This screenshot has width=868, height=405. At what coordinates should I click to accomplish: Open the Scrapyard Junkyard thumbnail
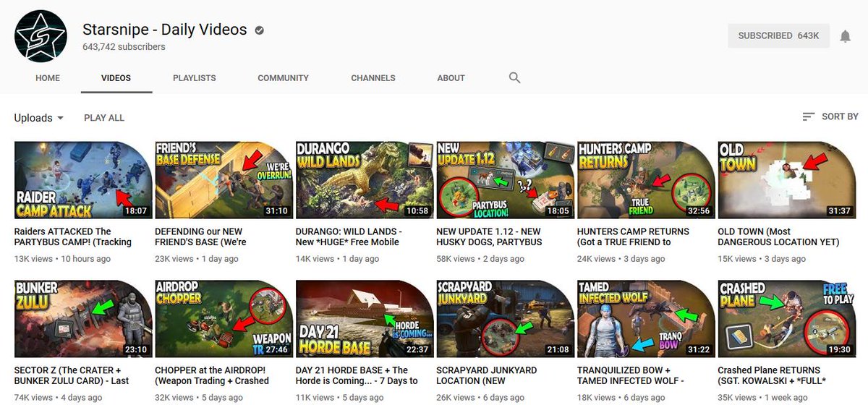[505, 320]
